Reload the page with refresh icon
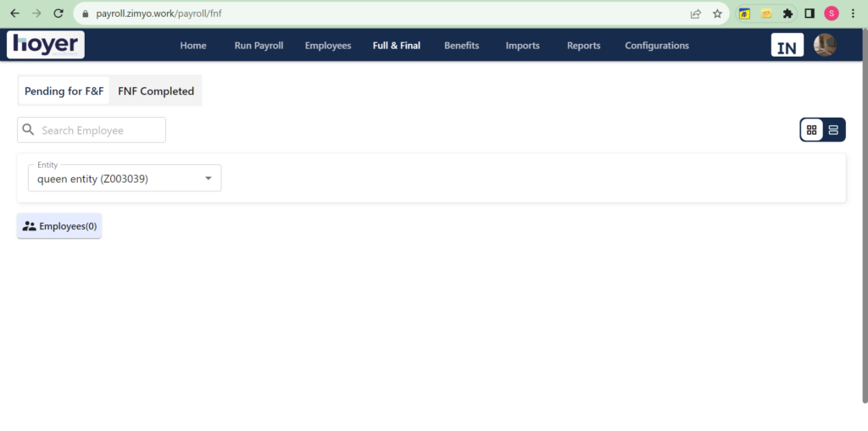The image size is (868, 431). (58, 14)
